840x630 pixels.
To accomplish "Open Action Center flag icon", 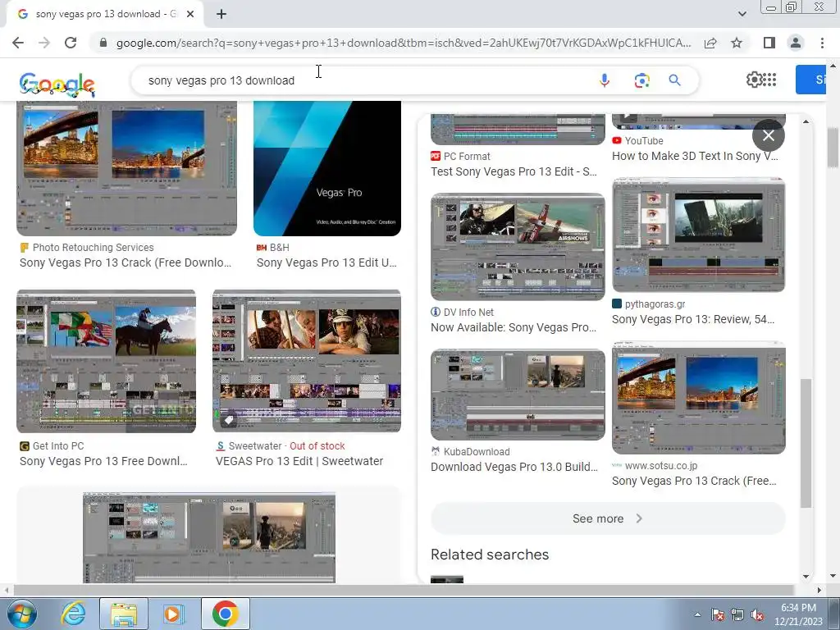I will tap(718, 614).
